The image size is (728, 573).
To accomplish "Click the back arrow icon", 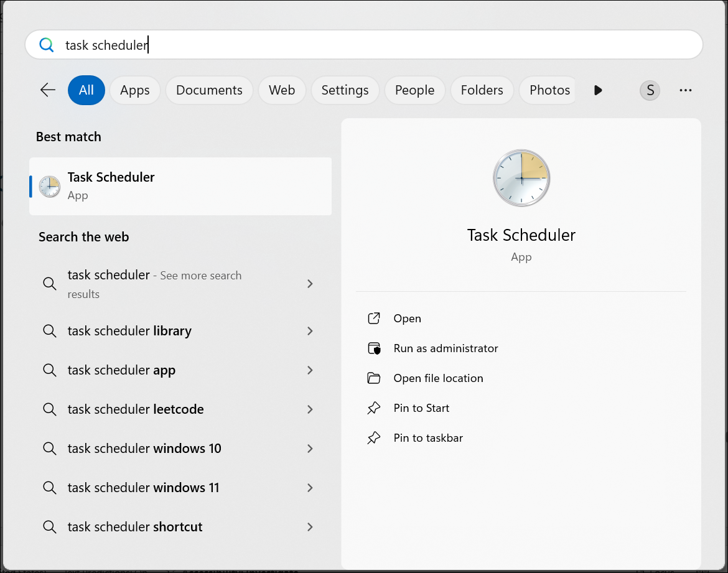I will click(48, 90).
